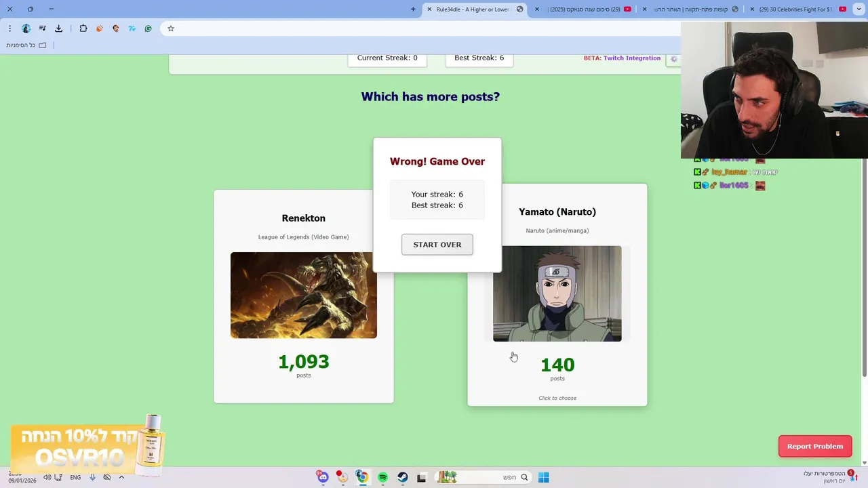868x488 pixels.
Task: Close the Rule34dle tab
Action: pos(429,9)
